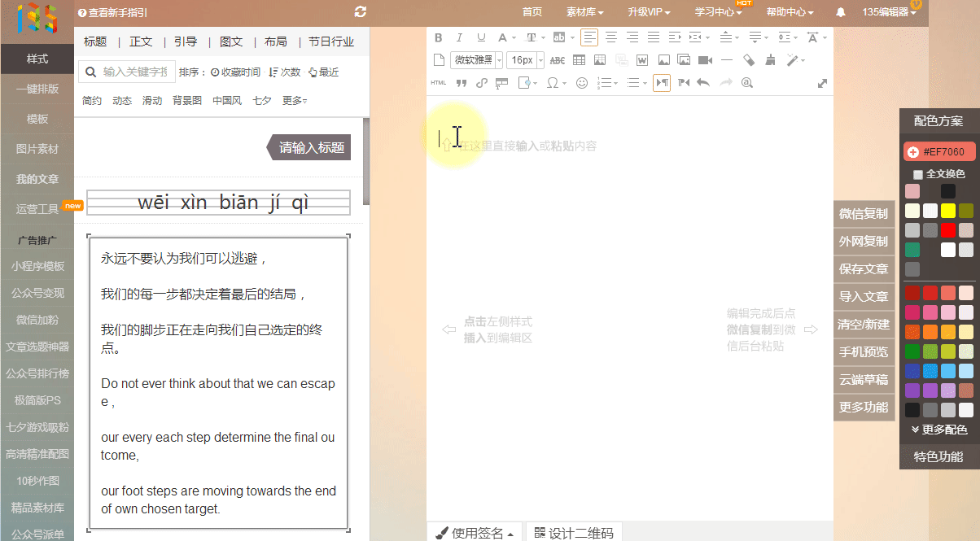The height and width of the screenshot is (541, 980).
Task: Insert an emoji smiley
Action: 582,83
